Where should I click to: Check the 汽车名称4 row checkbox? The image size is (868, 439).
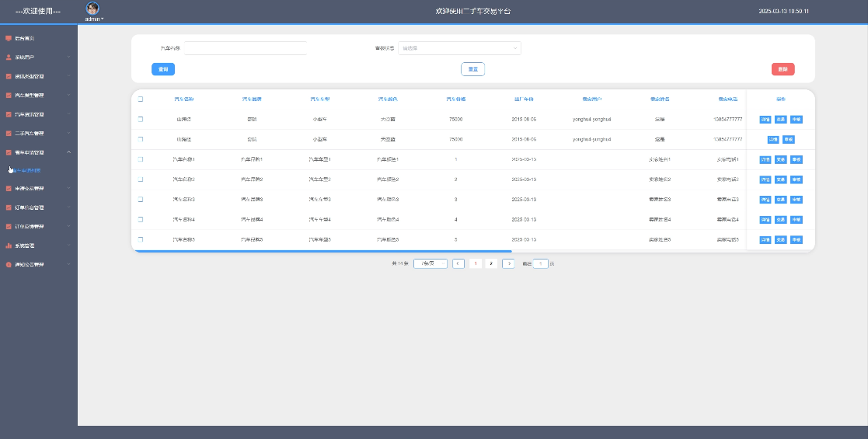[141, 219]
